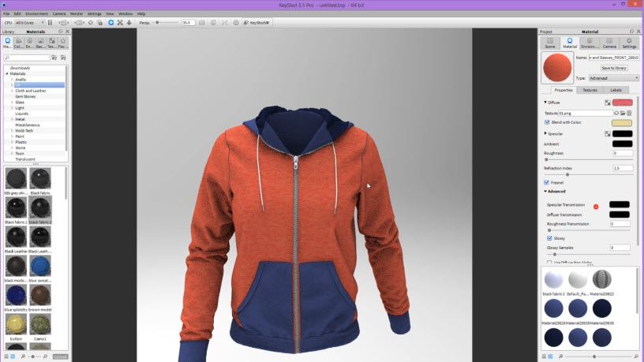Expand the Metal folder arrow
Viewport: 644px width, 362px height.
point(12,119)
